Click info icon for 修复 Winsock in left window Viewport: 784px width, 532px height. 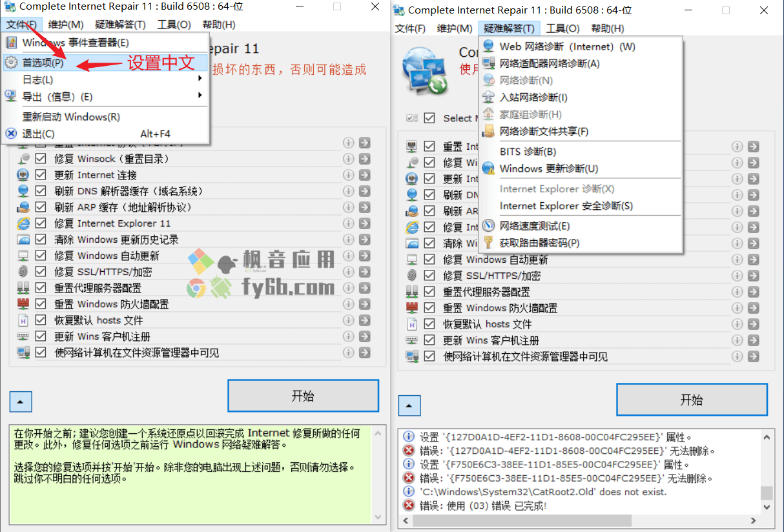(349, 159)
